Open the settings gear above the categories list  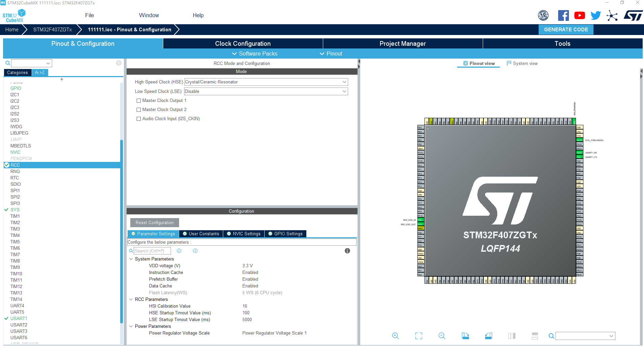118,63
